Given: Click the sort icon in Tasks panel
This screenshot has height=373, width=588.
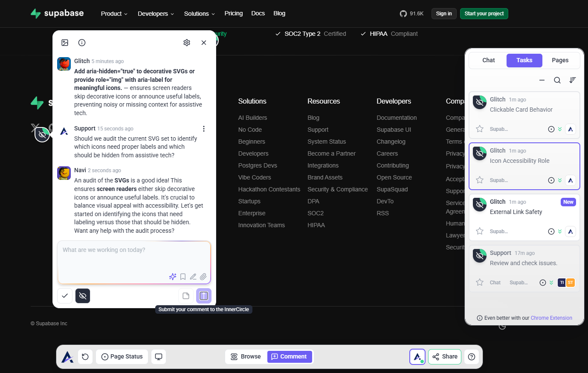Looking at the screenshot, I should [x=573, y=80].
